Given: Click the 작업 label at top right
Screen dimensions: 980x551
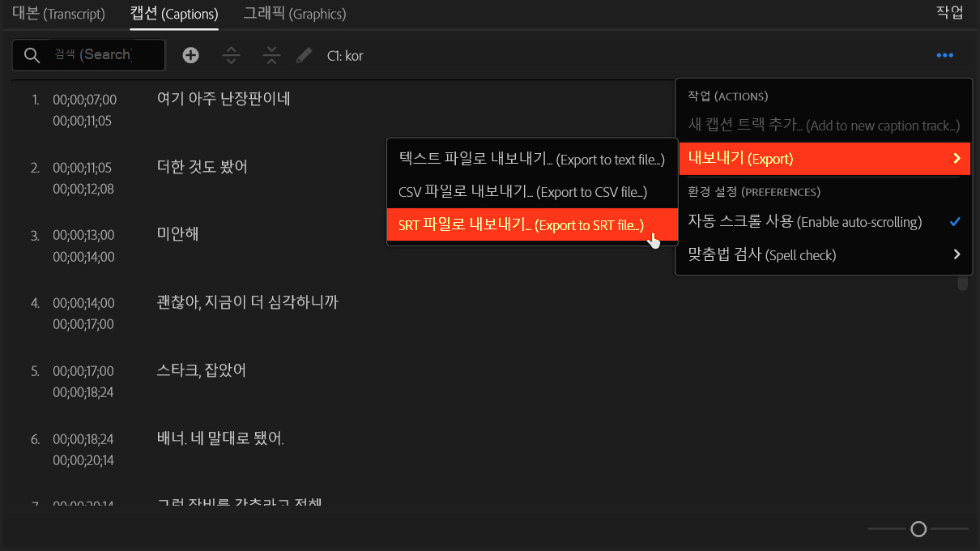Looking at the screenshot, I should (x=949, y=12).
